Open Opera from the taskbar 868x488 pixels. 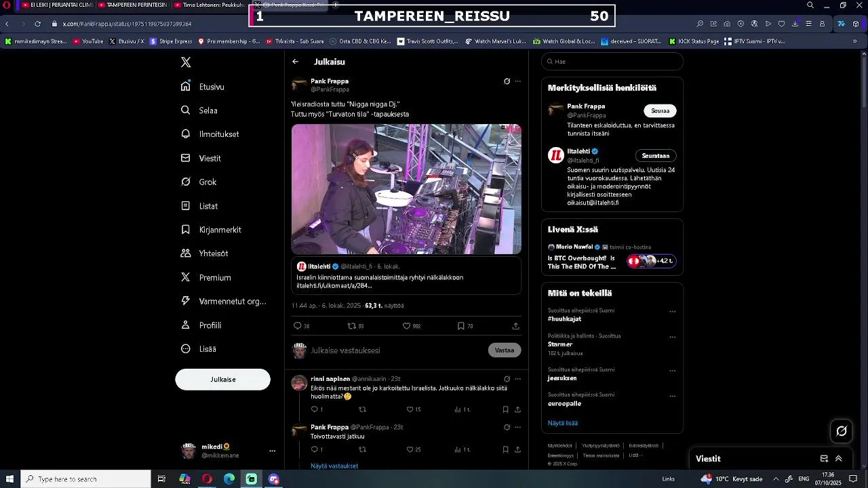click(207, 479)
